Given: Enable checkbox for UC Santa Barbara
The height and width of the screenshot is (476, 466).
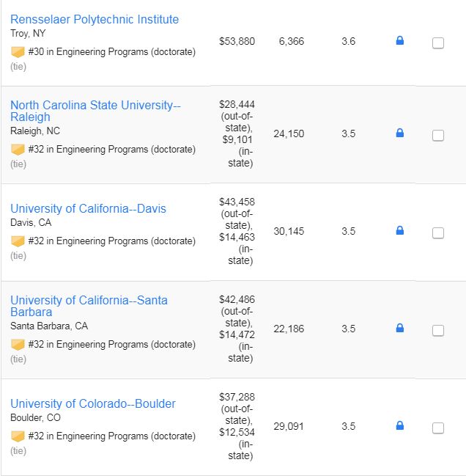Looking at the screenshot, I should [438, 330].
